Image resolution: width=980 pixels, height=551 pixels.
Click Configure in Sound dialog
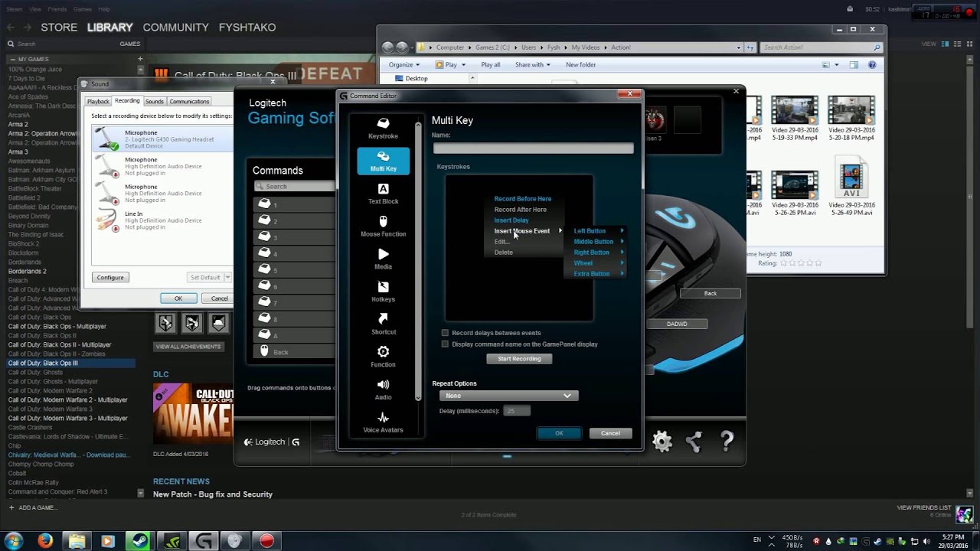[110, 277]
